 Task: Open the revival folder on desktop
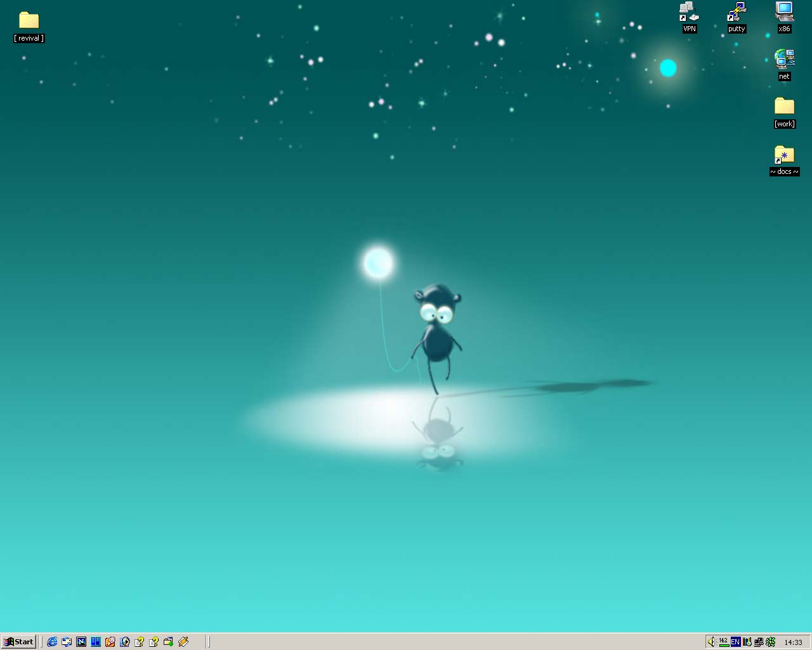tap(29, 21)
